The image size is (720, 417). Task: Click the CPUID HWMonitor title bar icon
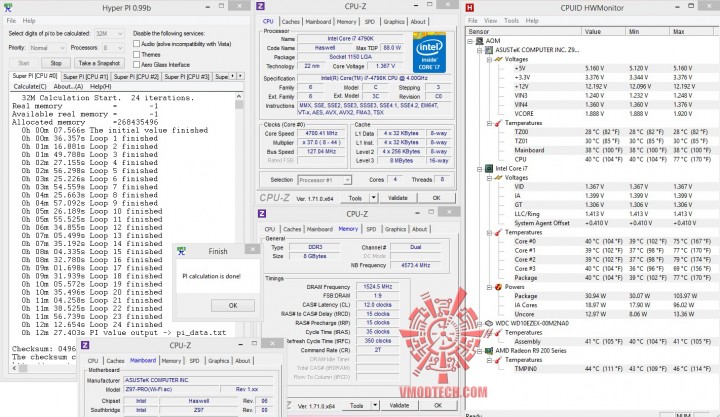tap(469, 7)
